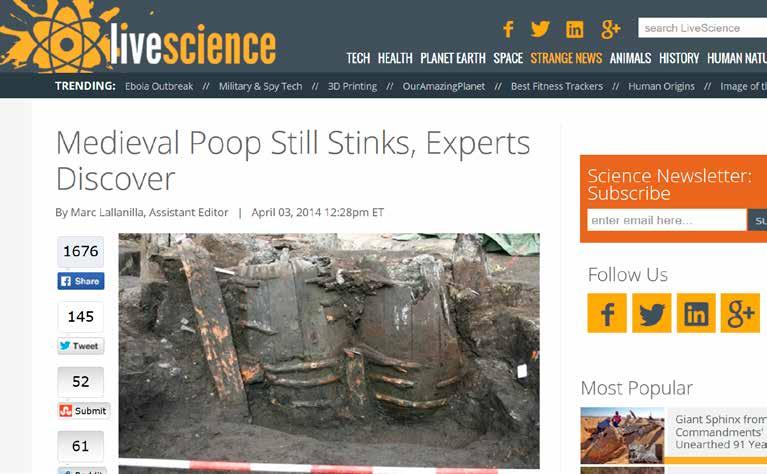
Task: Open the Best Fitness Trackers trending link
Action: pyautogui.click(x=557, y=86)
